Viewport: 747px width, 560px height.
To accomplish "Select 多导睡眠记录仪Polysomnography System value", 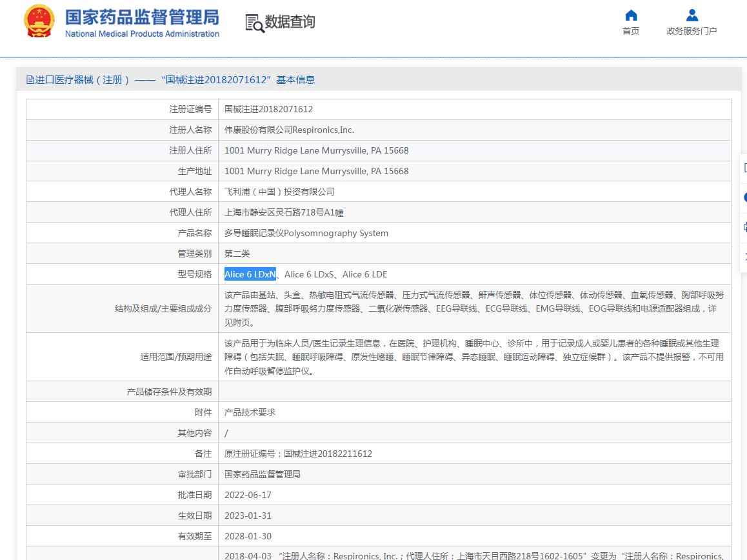I will [x=306, y=233].
